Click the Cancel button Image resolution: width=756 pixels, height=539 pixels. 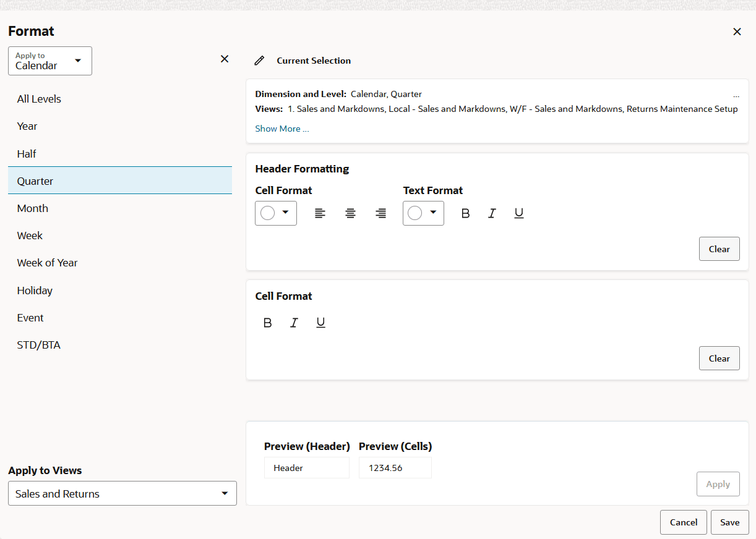click(x=684, y=522)
